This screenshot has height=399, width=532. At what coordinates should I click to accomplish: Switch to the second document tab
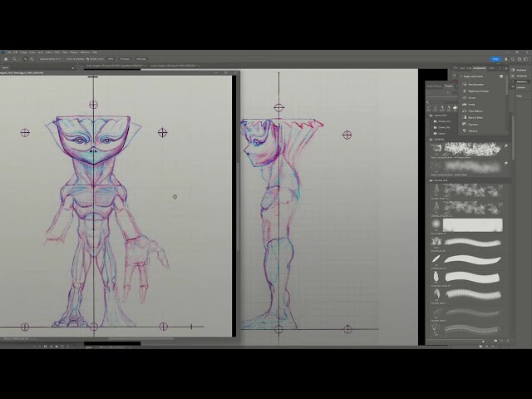tap(175, 66)
